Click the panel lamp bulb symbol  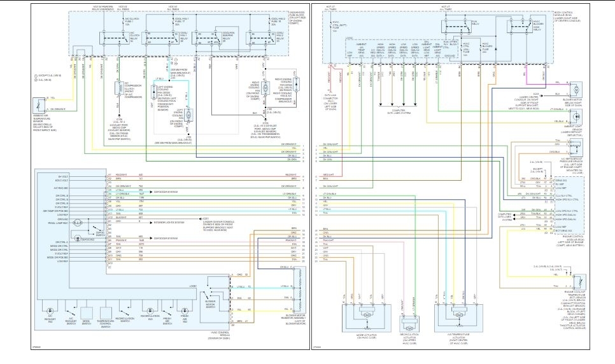[77, 222]
